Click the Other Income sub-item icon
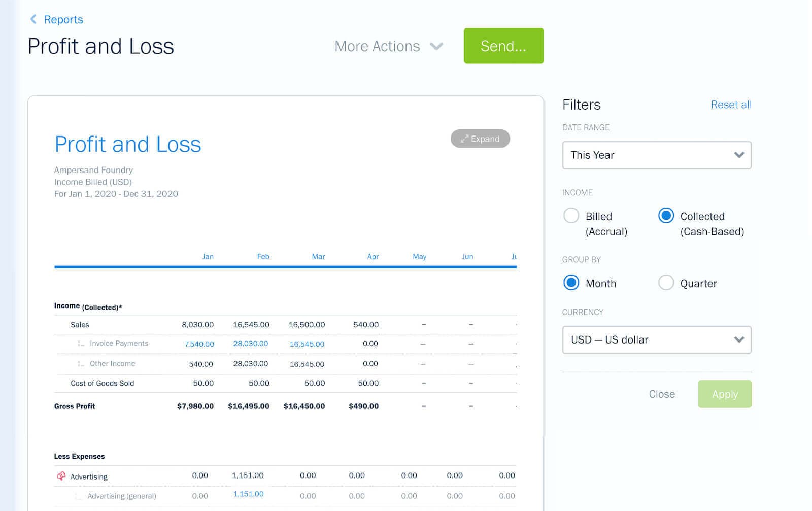The image size is (812, 511). [81, 364]
